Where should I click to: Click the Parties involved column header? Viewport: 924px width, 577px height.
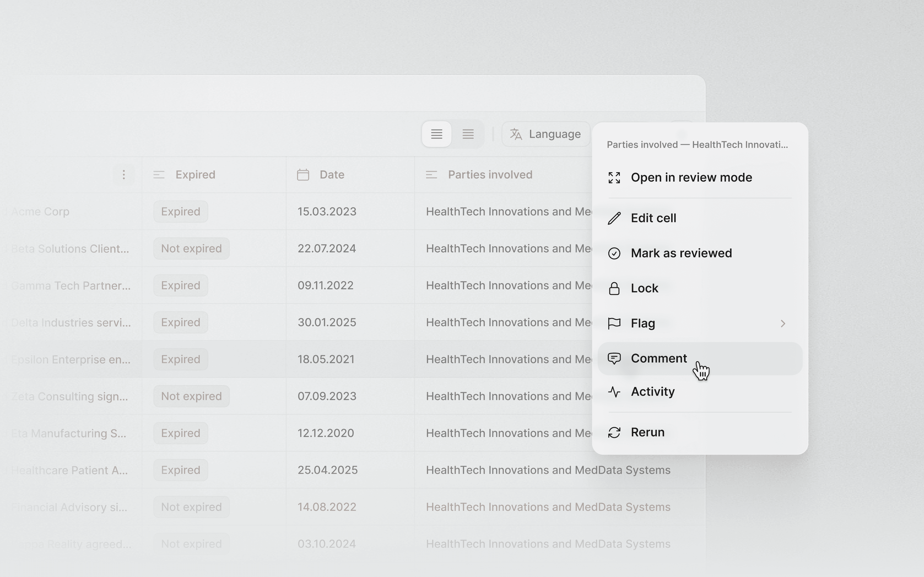click(490, 175)
